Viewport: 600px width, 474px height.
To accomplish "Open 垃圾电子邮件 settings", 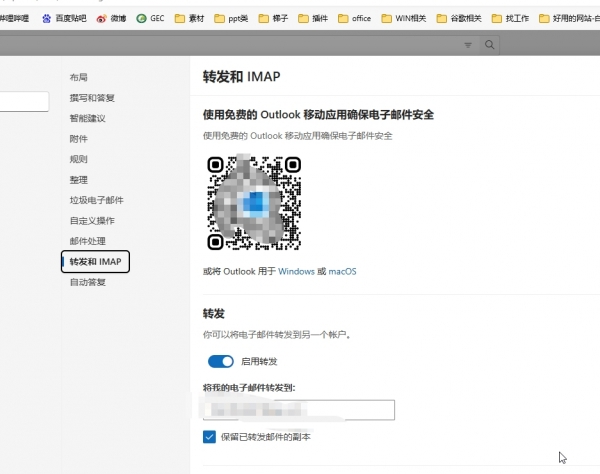I will coord(96,200).
